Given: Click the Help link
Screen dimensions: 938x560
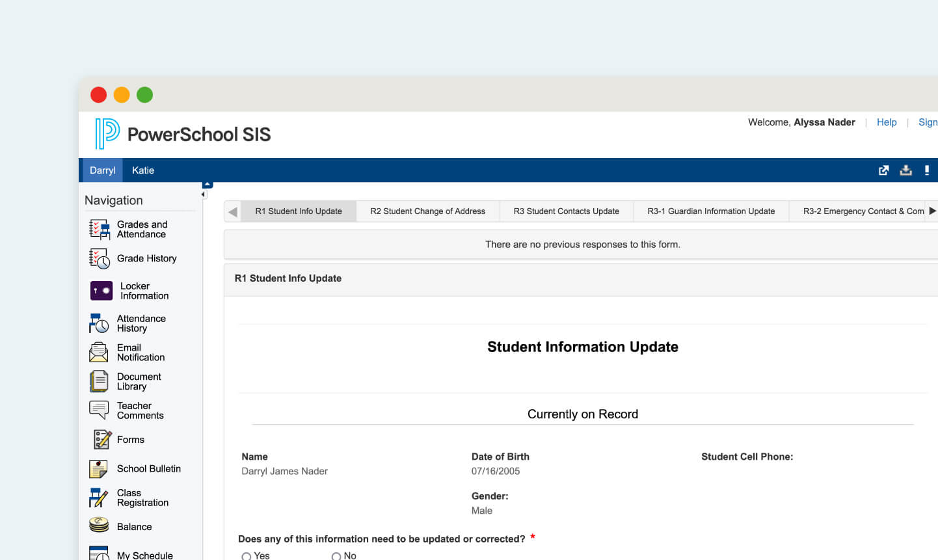Looking at the screenshot, I should tap(886, 122).
